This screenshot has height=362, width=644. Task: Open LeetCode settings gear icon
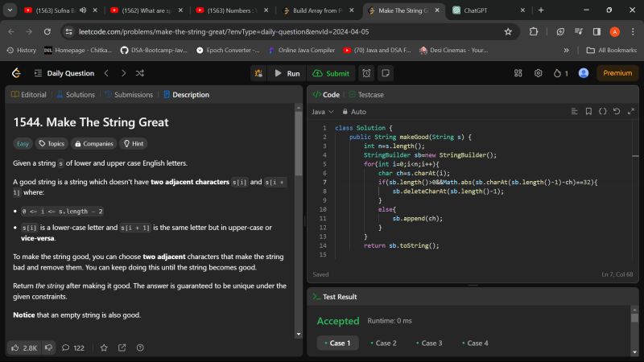(x=539, y=73)
